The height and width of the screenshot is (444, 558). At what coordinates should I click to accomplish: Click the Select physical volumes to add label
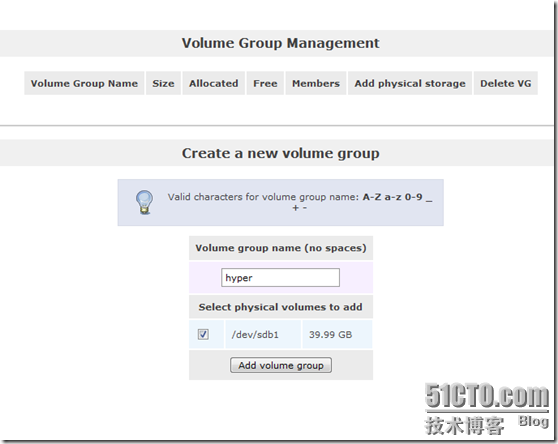point(280,307)
